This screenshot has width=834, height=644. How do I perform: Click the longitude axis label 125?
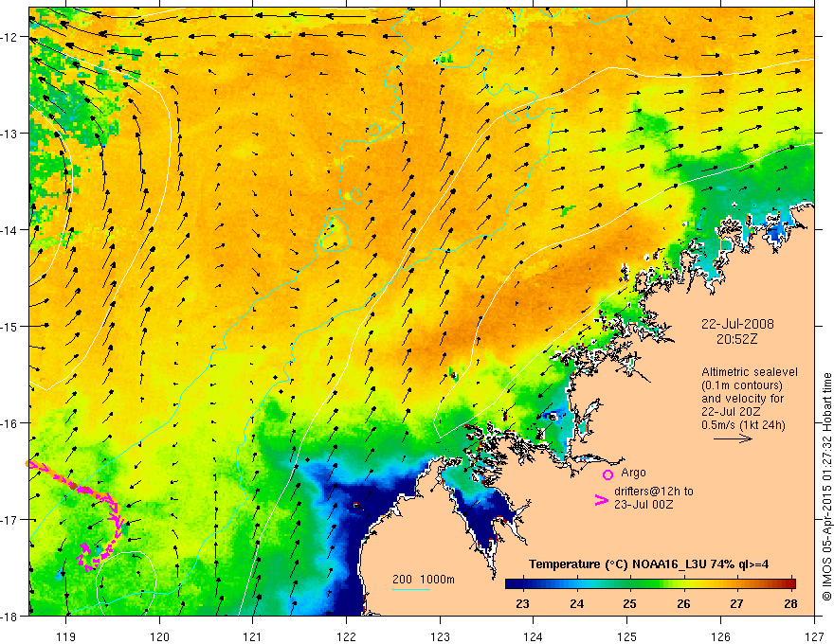(627, 636)
